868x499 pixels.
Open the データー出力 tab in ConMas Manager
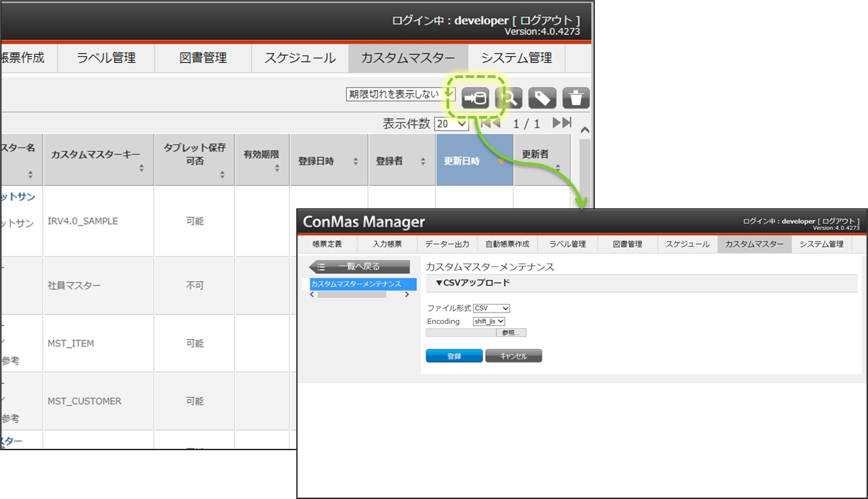click(x=447, y=244)
